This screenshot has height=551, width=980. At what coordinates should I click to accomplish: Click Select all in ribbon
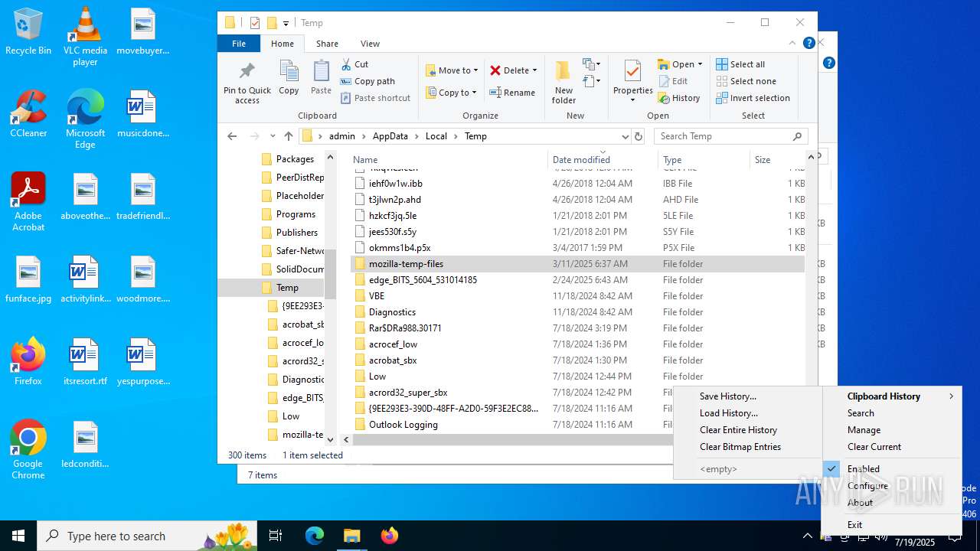point(740,64)
